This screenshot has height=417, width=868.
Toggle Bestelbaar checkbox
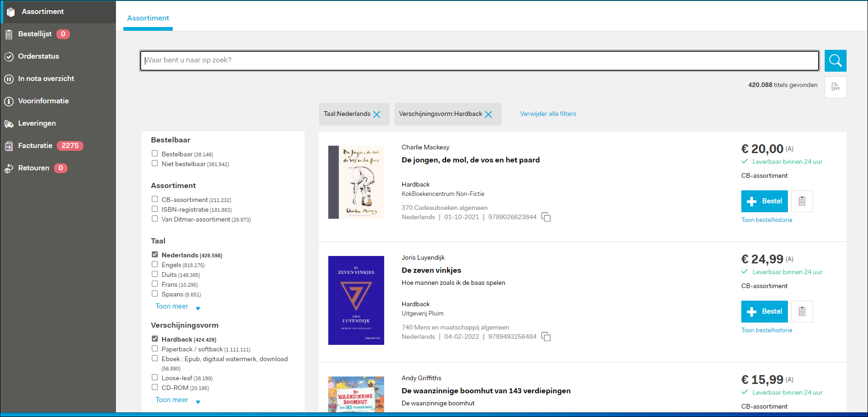coord(155,154)
